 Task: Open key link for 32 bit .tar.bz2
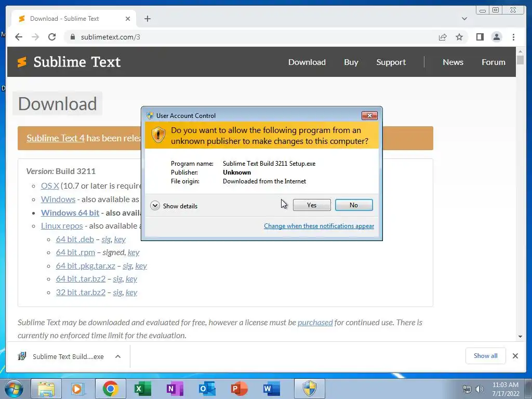[x=131, y=292]
